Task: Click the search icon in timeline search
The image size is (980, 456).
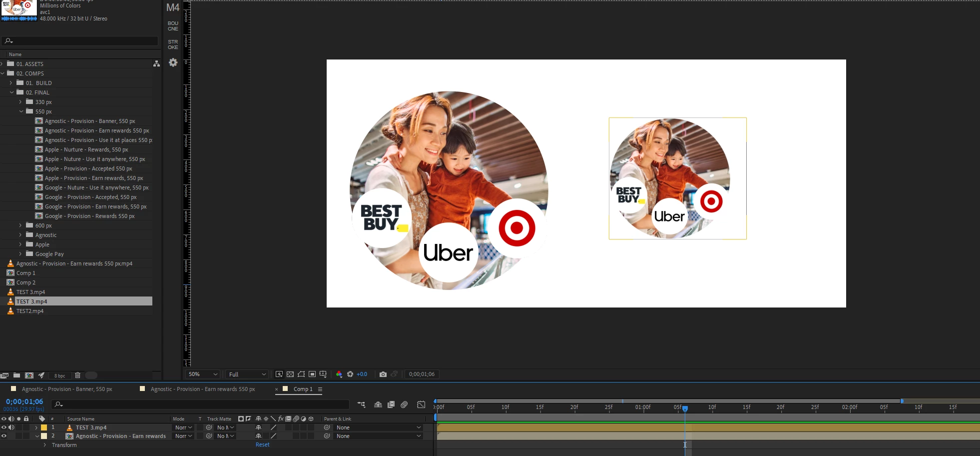Action: click(x=58, y=404)
